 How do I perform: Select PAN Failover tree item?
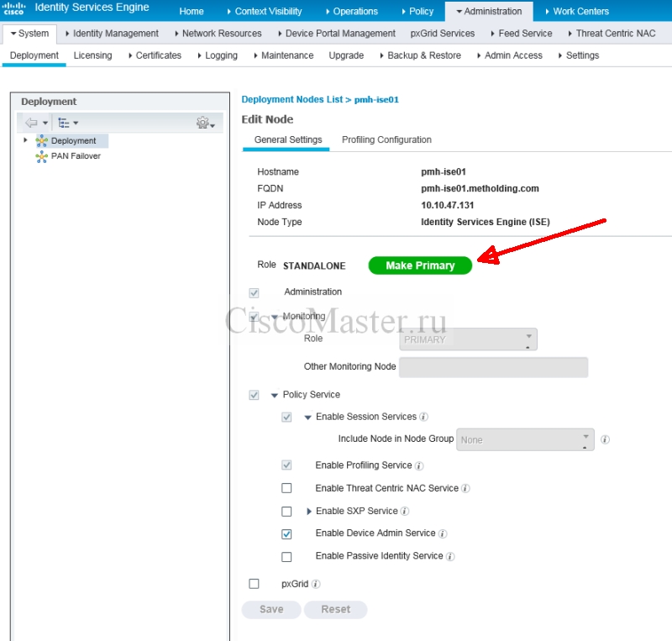(76, 156)
